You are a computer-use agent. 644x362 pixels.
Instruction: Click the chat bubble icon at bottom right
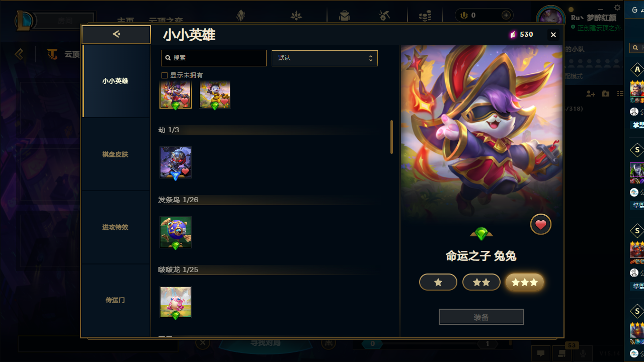541,353
